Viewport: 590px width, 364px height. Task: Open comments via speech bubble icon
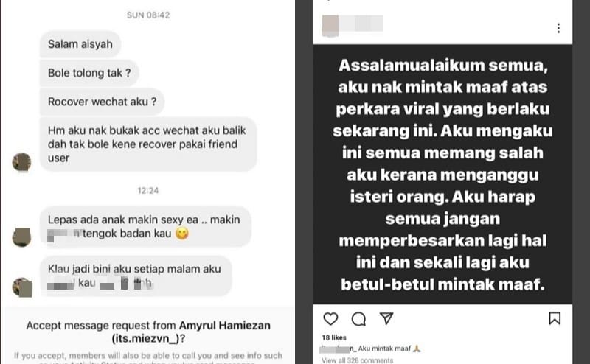point(358,319)
